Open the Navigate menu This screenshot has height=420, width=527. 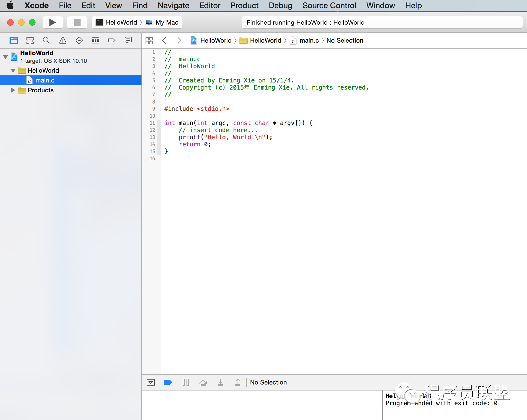[173, 5]
